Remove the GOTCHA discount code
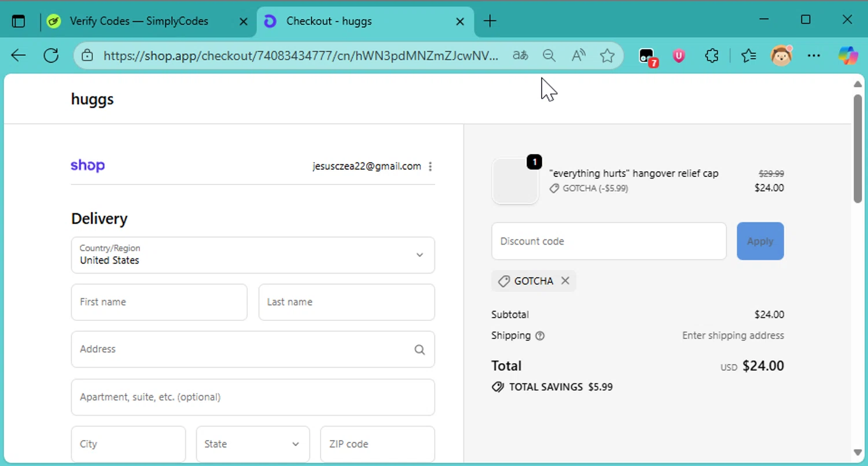The image size is (868, 466). point(565,281)
